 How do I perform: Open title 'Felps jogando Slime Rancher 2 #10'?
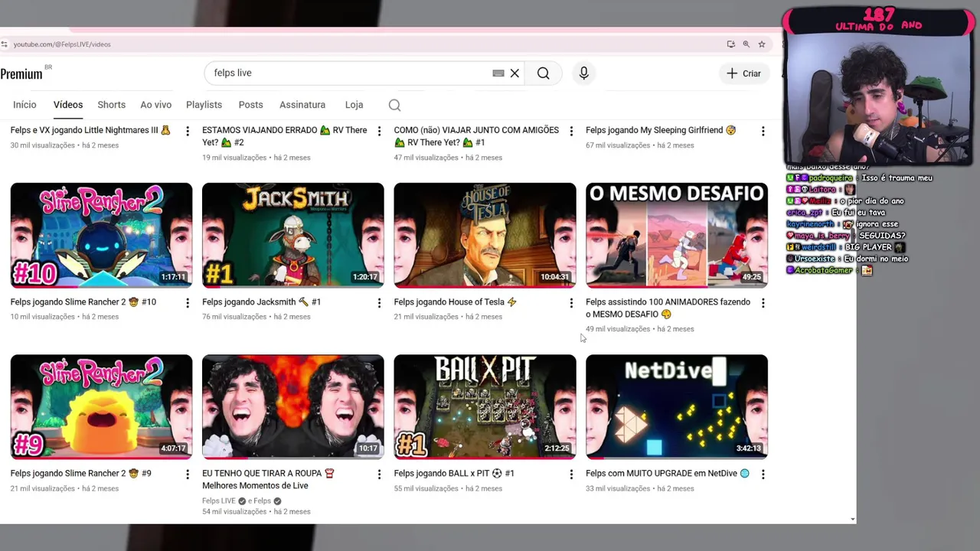pos(83,302)
